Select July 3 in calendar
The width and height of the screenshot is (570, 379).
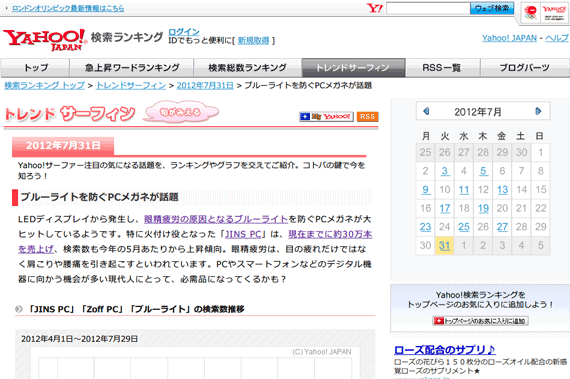pos(445,171)
